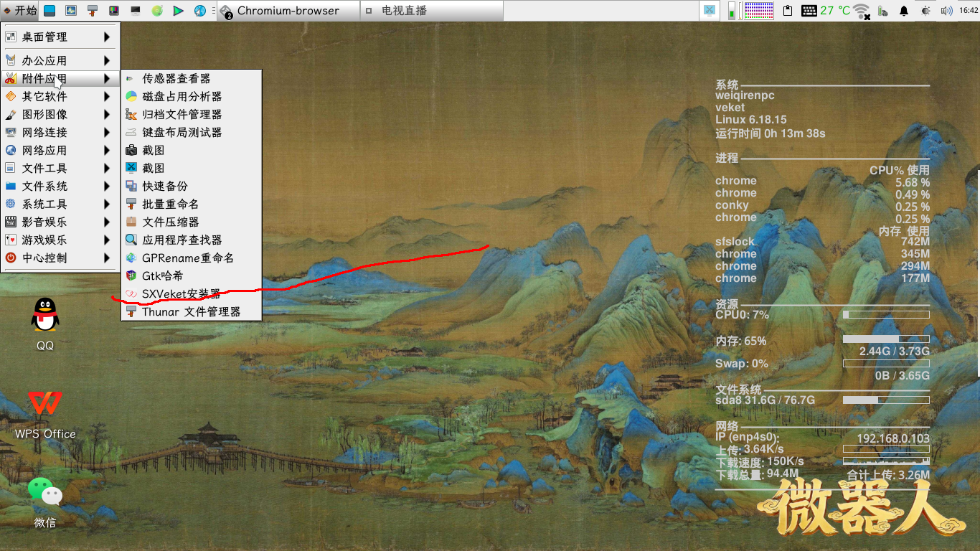This screenshot has height=551, width=980.
Task: Click the screen brightness tray icon
Action: pyautogui.click(x=925, y=10)
